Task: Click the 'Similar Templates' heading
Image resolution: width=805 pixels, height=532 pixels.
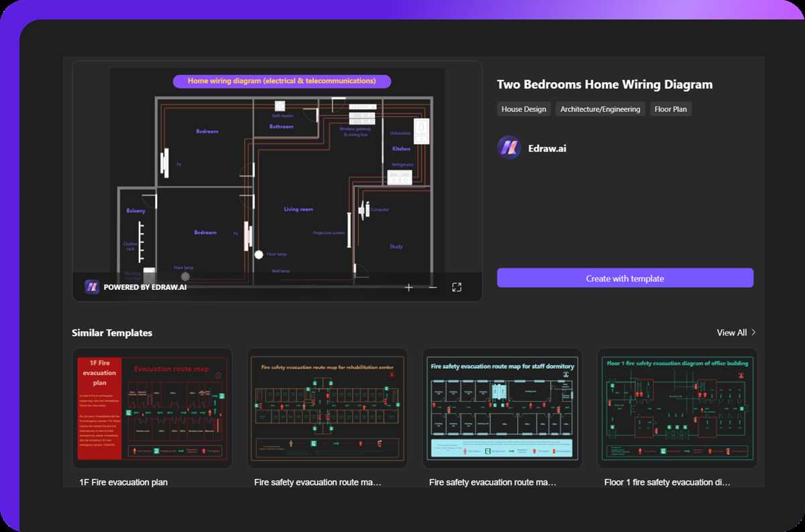Action: (x=112, y=333)
